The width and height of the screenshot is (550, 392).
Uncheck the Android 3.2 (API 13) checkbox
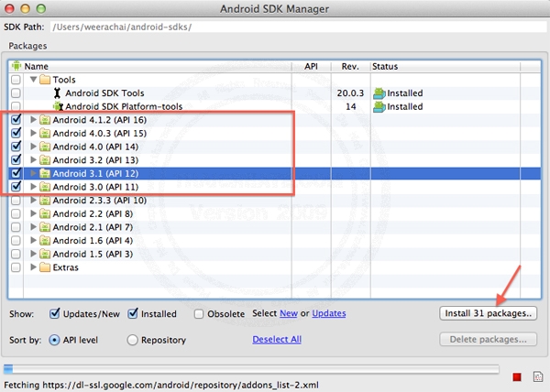[16, 159]
